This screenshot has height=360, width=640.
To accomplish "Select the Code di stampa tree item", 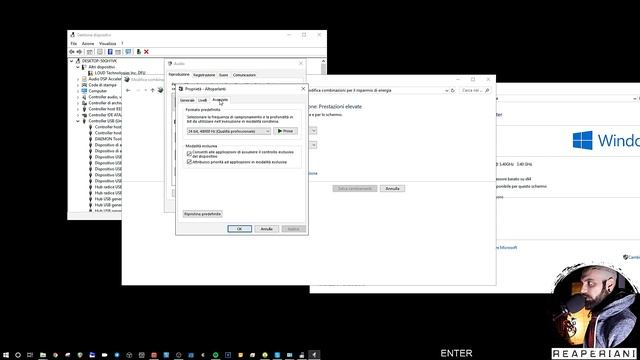I will tap(102, 85).
